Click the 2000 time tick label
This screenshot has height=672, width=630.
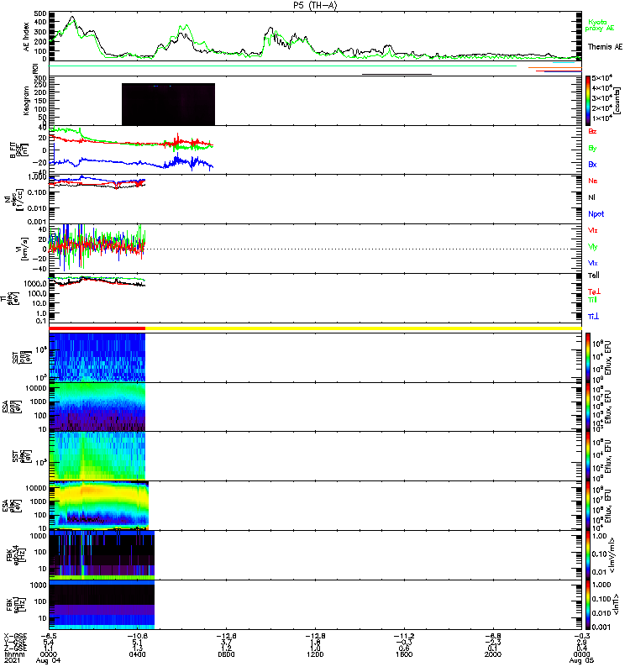tap(493, 654)
